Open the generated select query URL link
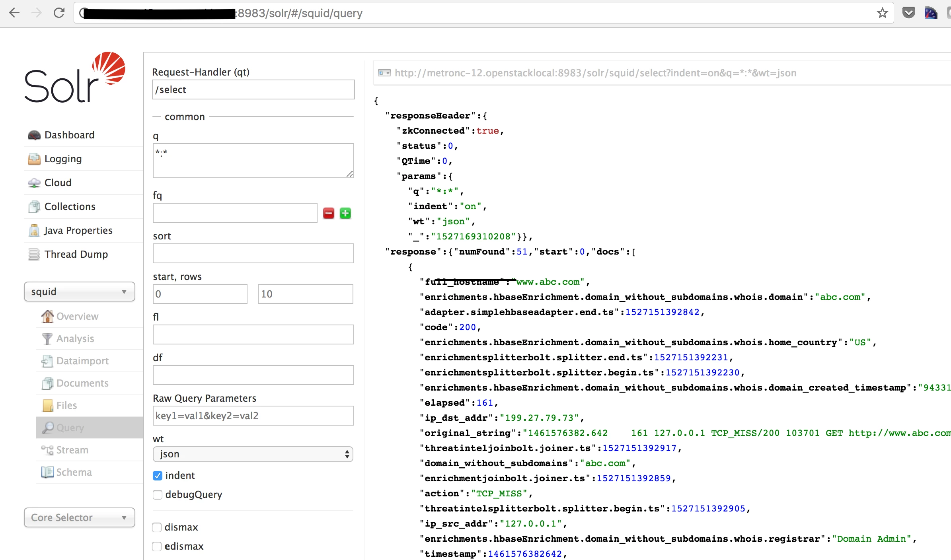Screen dimensions: 951x560 coord(595,73)
